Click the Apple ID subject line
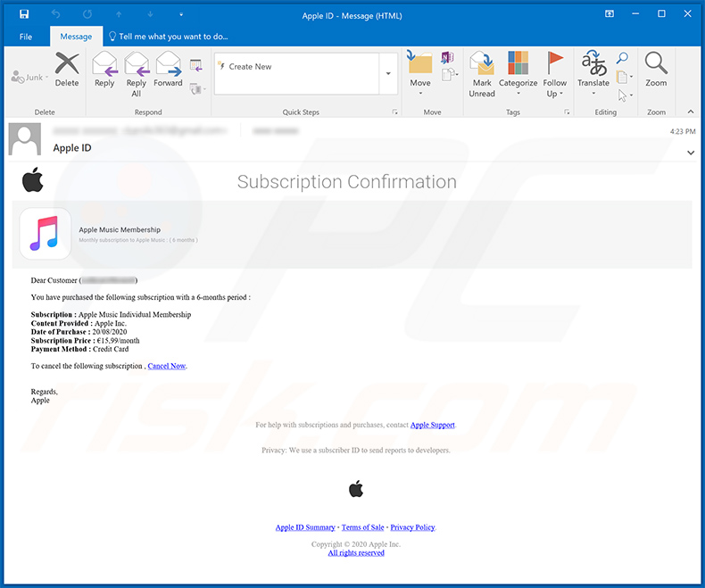 [72, 148]
